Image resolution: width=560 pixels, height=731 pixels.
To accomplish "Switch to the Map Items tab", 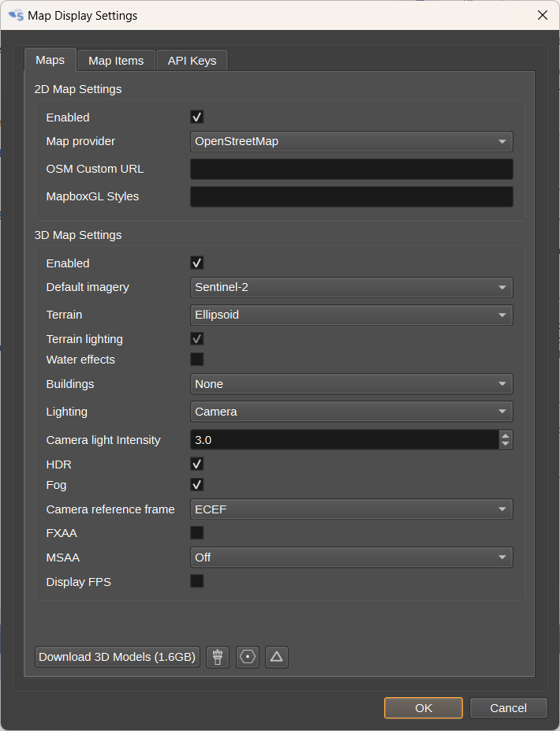I will (x=115, y=60).
